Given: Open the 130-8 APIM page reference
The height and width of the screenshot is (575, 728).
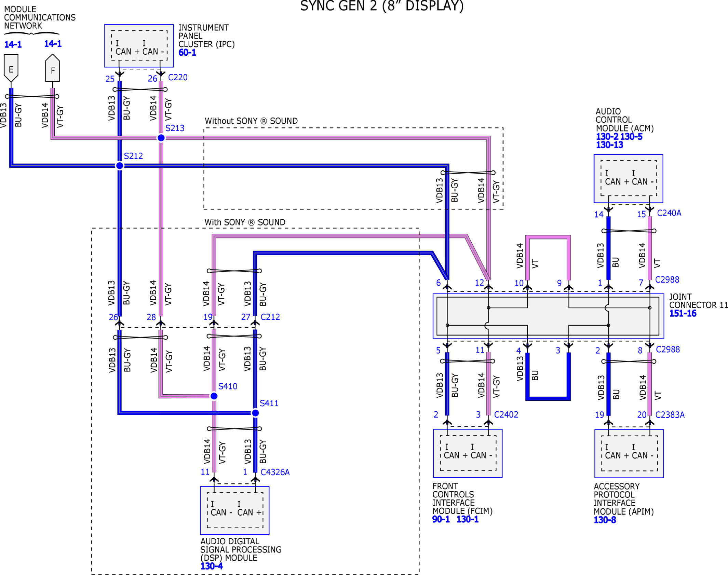Looking at the screenshot, I should [604, 520].
